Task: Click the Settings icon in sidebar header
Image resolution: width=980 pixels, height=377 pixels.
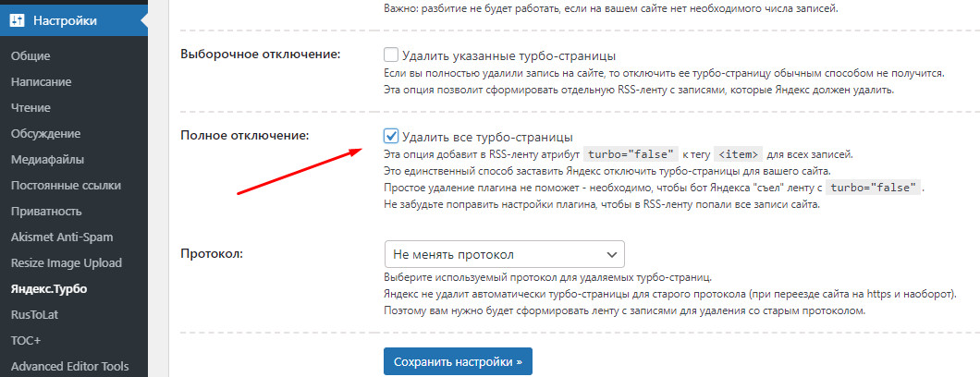Action: pyautogui.click(x=18, y=19)
